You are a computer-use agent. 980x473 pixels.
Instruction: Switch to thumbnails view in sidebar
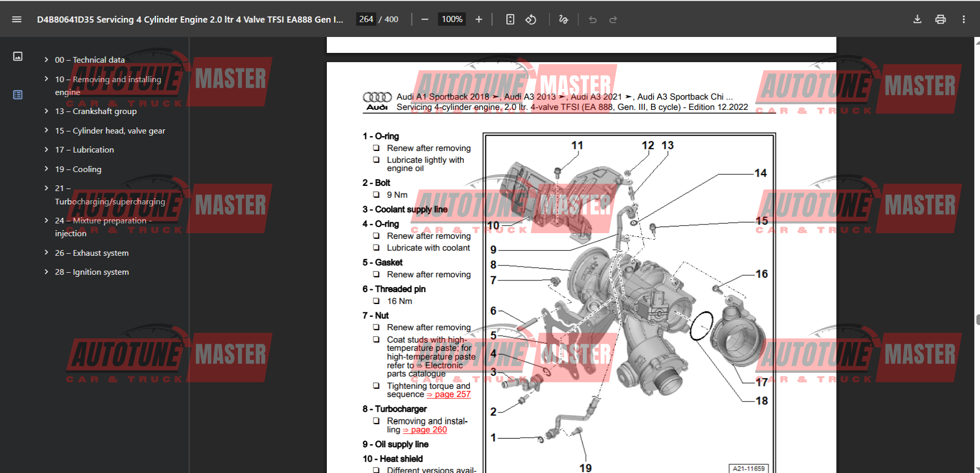pyautogui.click(x=18, y=56)
